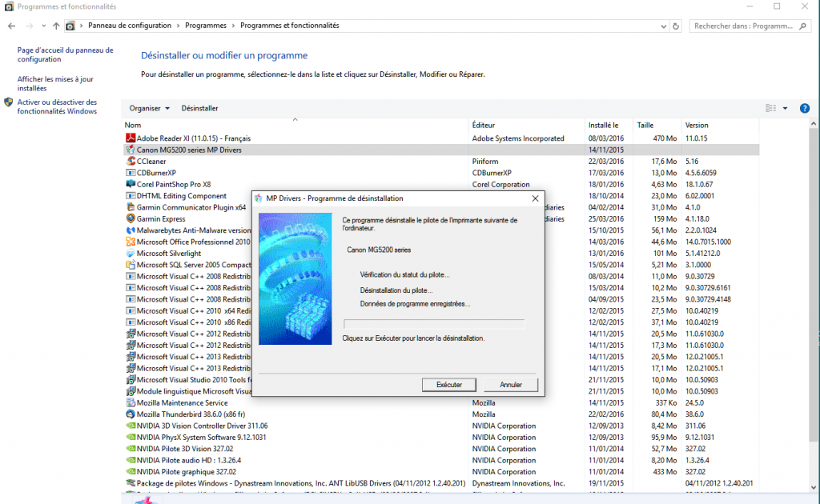Open Afficher les mises à jour installées
Screen dimensions: 820x504
55,83
